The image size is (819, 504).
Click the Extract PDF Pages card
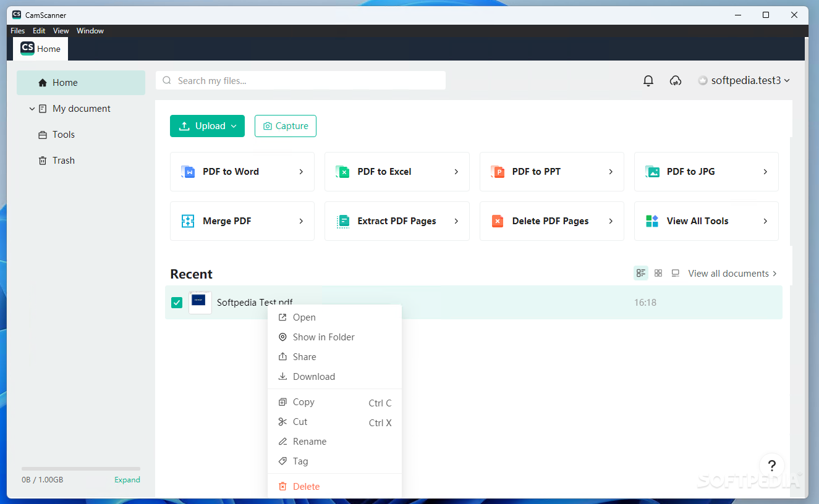tap(397, 221)
